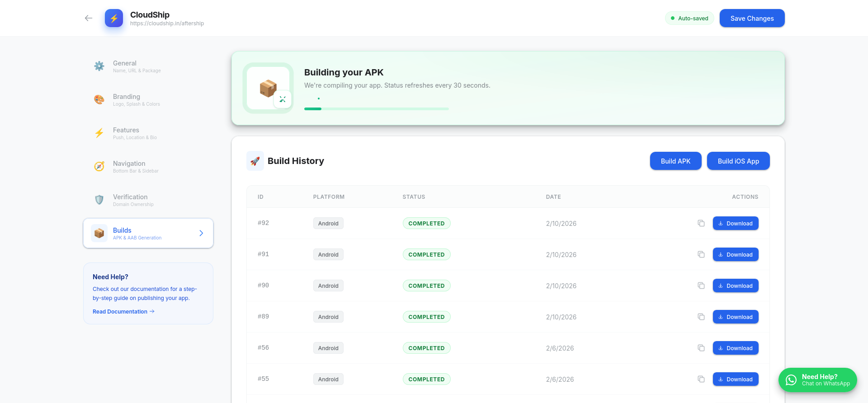Click the Build History heading
The width and height of the screenshot is (868, 403).
tap(296, 161)
